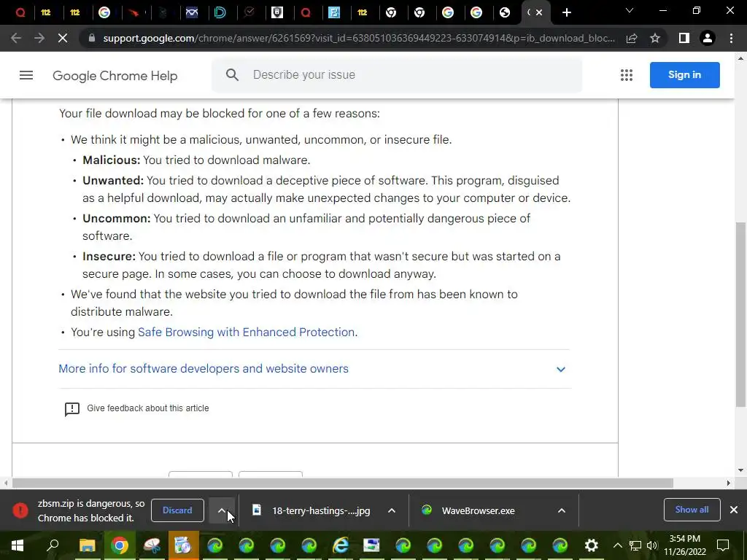Viewport: 747px width, 560px height.
Task: Go back to the previous page
Action: pos(16,38)
